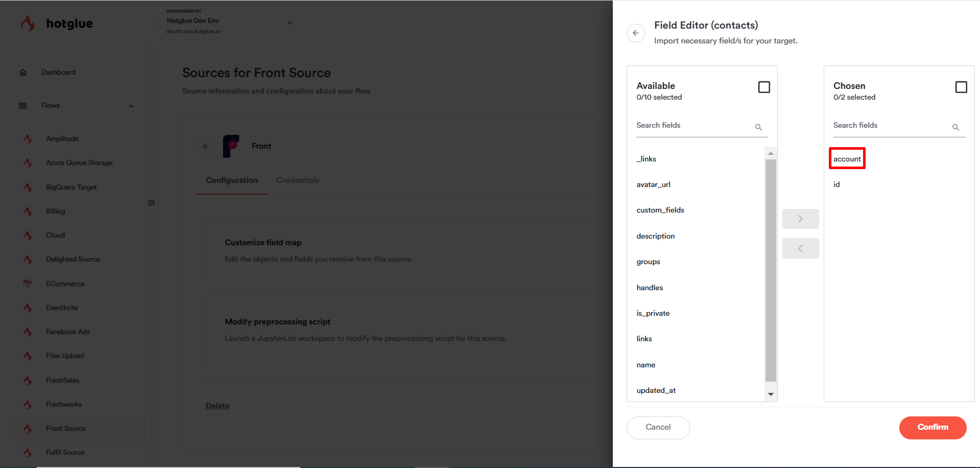The width and height of the screenshot is (980, 468).
Task: Collapse the Flows section chevron
Action: pyautogui.click(x=131, y=106)
